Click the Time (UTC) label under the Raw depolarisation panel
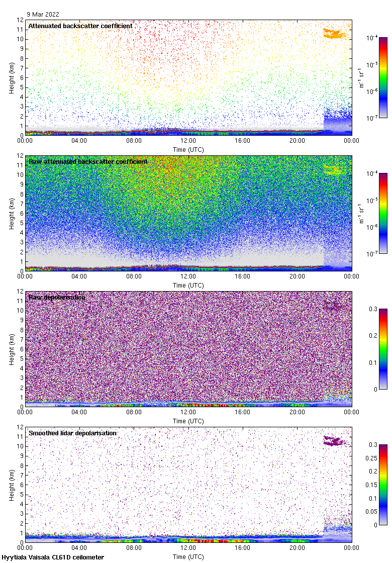The height and width of the screenshot is (563, 392). (x=188, y=421)
